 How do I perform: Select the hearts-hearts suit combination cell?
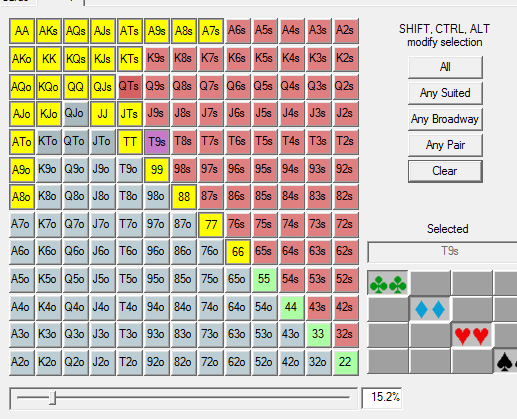tap(472, 335)
